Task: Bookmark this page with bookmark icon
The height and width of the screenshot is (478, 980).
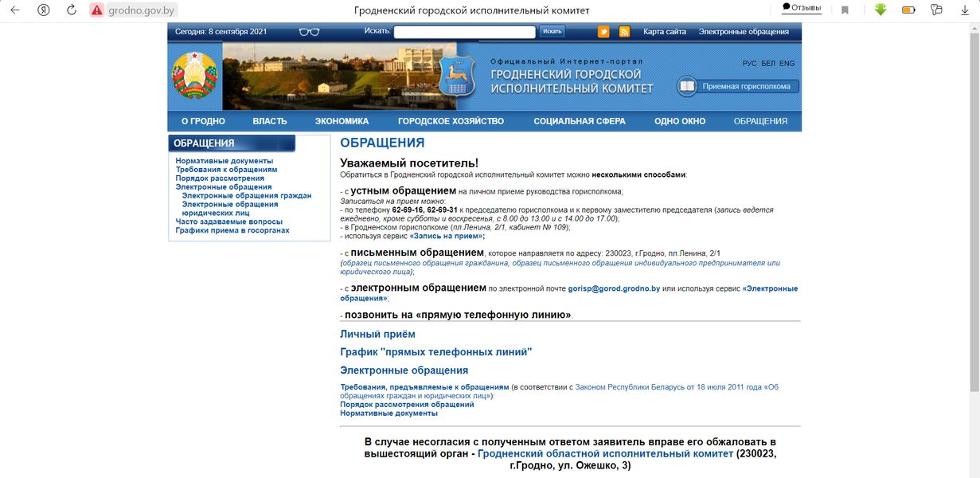Action: click(x=845, y=10)
